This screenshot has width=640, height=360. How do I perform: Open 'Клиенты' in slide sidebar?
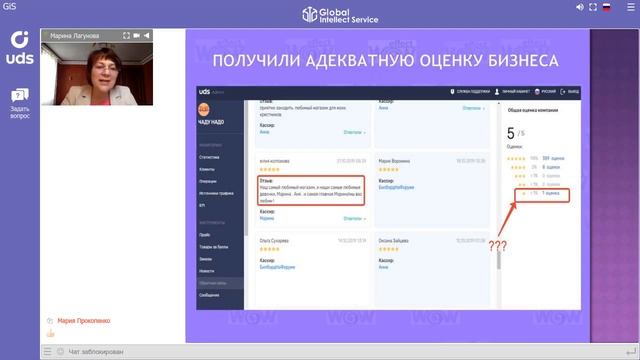[207, 169]
